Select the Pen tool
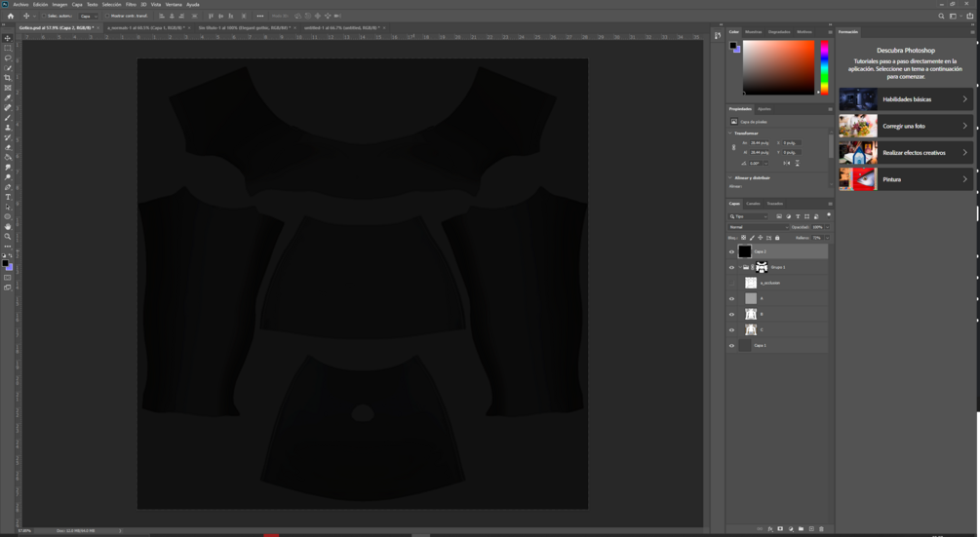The height and width of the screenshot is (537, 980). [8, 187]
